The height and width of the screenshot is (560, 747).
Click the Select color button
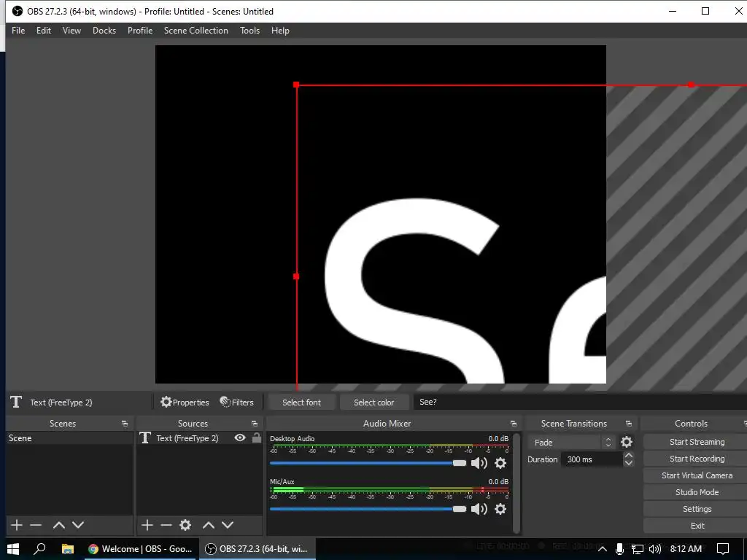(374, 402)
